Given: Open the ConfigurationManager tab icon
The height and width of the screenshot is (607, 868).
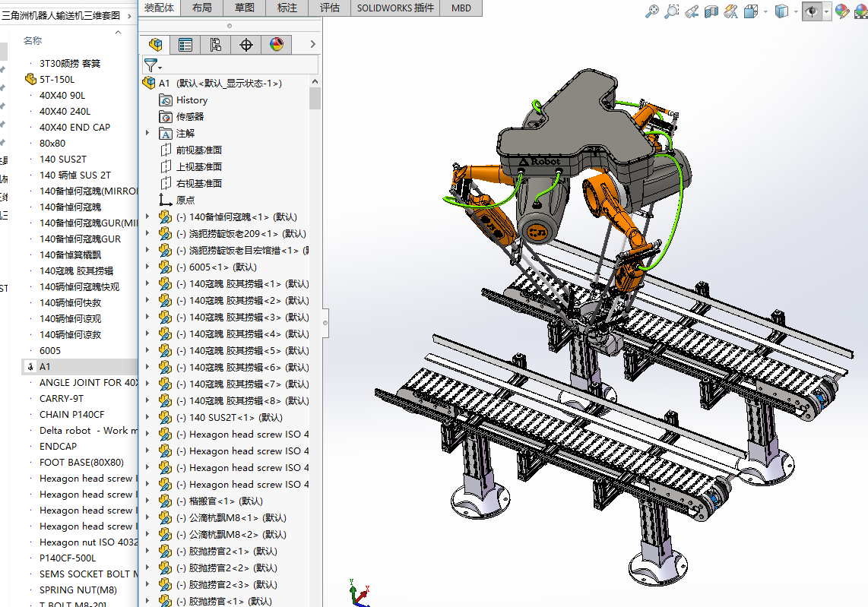Looking at the screenshot, I should (x=216, y=45).
